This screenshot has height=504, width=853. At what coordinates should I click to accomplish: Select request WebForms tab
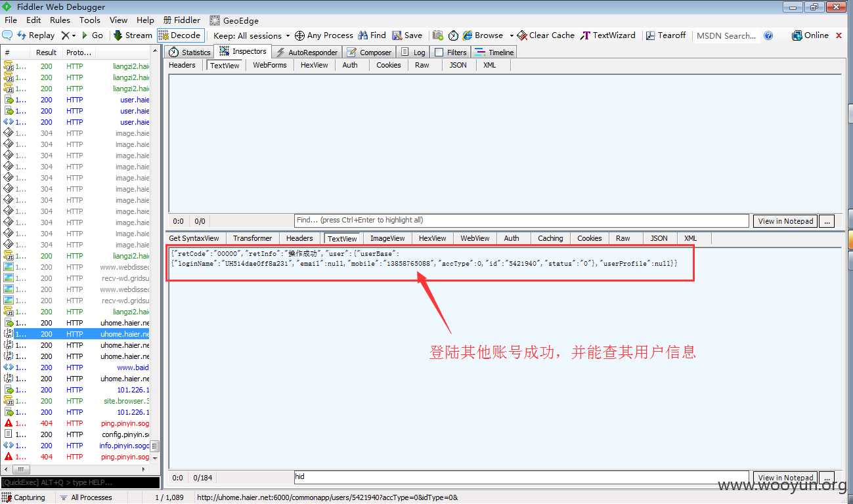[x=269, y=65]
